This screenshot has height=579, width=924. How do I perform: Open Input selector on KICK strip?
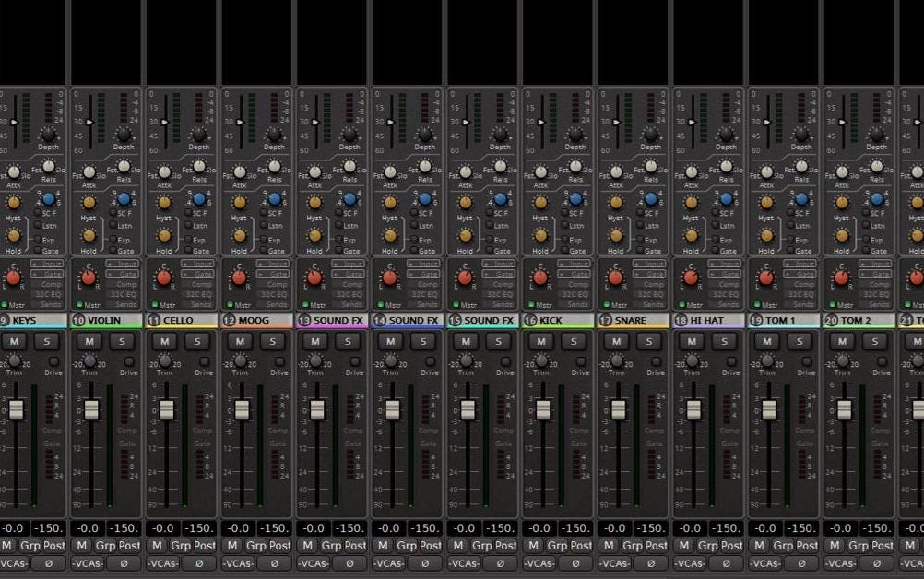(x=575, y=264)
